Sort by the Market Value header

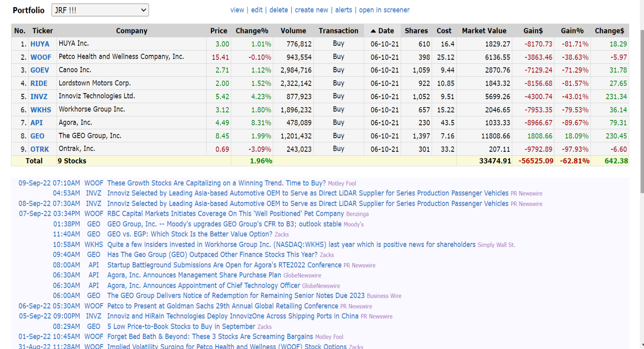[484, 31]
